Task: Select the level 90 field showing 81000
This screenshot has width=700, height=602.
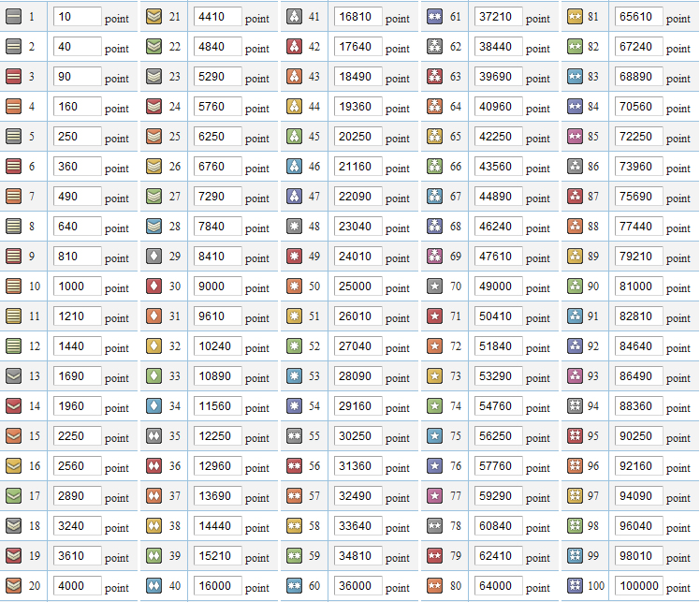Action: tap(638, 286)
